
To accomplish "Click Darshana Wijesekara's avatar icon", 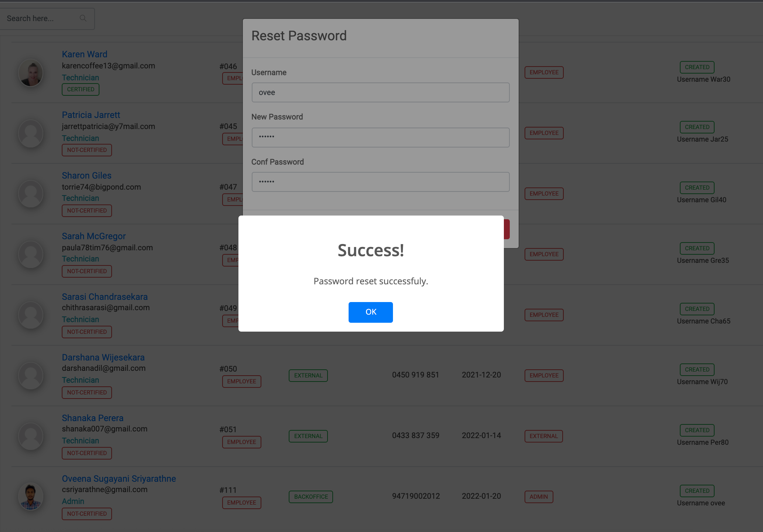I will click(x=31, y=376).
